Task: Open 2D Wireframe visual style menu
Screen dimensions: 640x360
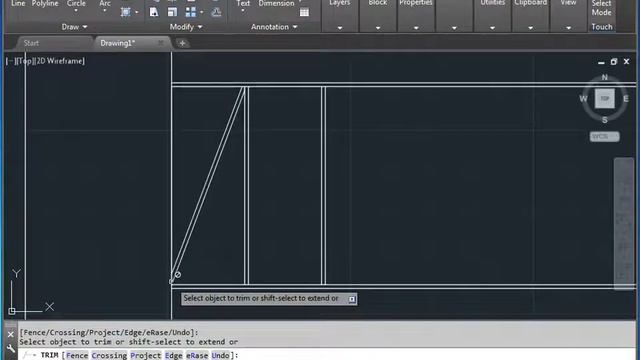Action: [60, 61]
